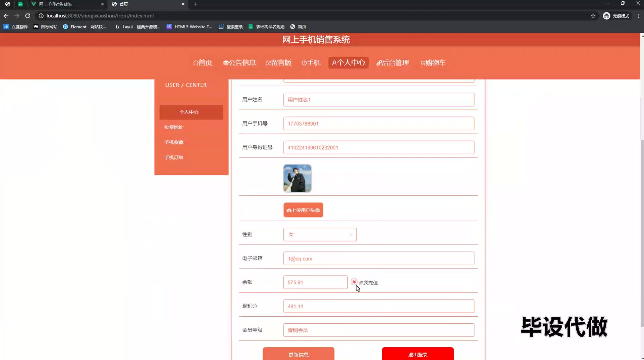Open the HTML5 Website bookmark

pyautogui.click(x=190, y=27)
